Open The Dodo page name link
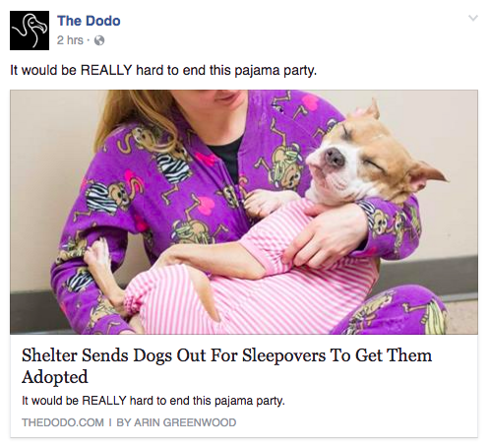Image resolution: width=489 pixels, height=448 pixels. pos(89,21)
